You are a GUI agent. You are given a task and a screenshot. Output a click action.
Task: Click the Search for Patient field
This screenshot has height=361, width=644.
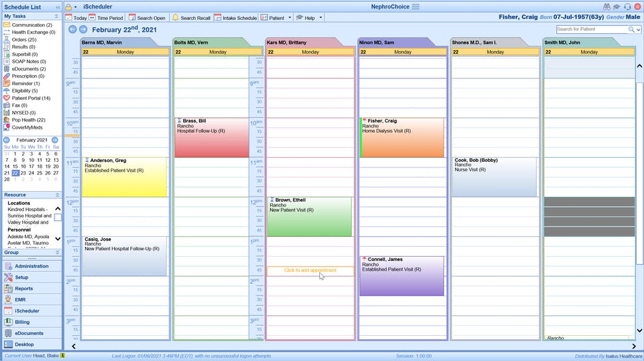coord(592,29)
